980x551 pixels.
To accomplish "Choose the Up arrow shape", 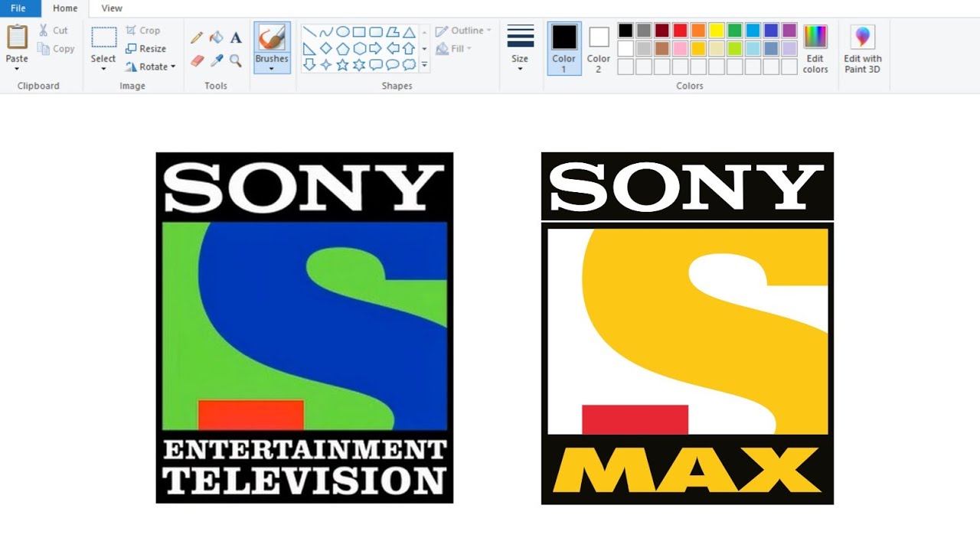I will (410, 48).
